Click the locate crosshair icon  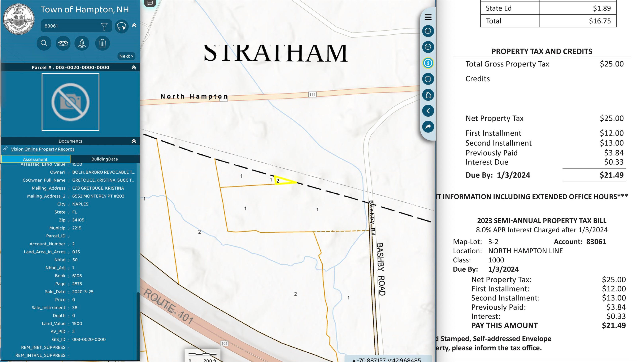click(428, 79)
